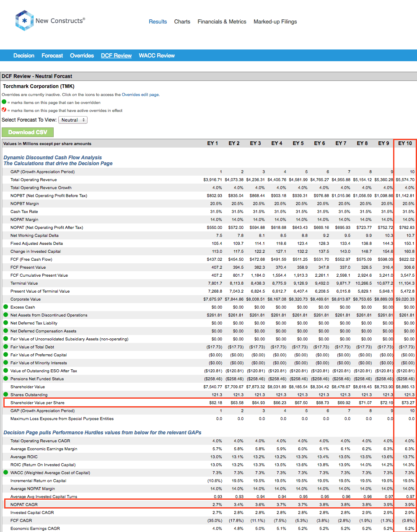The height and width of the screenshot is (532, 417).
Task: Click the Shareholder Value per Share label
Action: pyautogui.click(x=37, y=402)
